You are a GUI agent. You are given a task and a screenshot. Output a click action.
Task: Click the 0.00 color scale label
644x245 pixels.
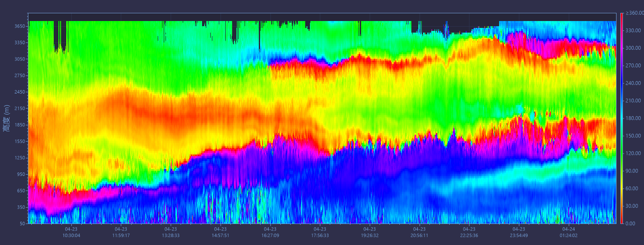pos(630,223)
